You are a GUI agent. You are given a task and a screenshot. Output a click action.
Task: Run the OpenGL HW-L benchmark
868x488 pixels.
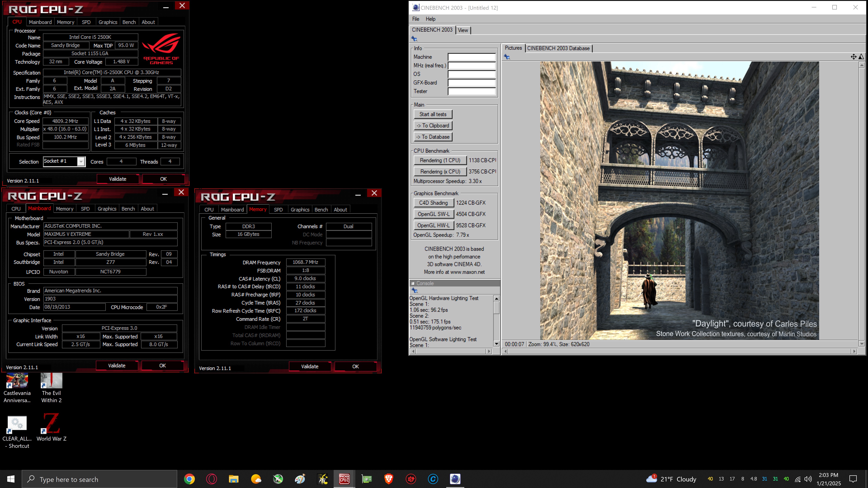(x=433, y=225)
